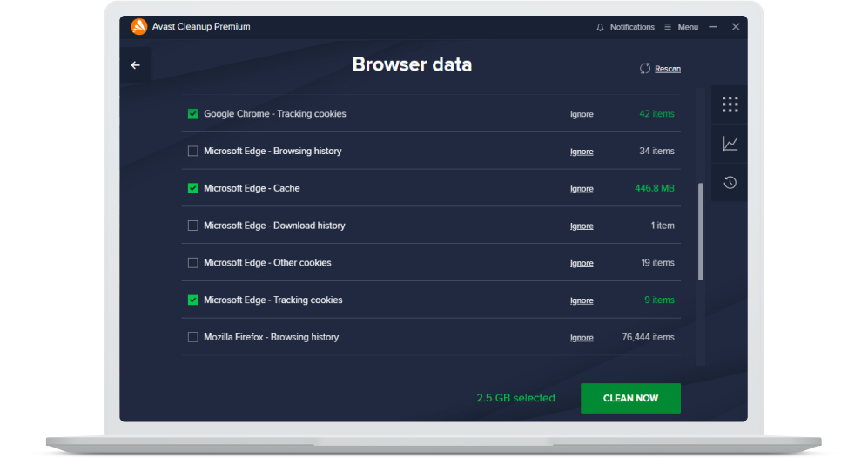Check Microsoft Edge - Download history
The image size is (868, 458).
click(x=192, y=226)
